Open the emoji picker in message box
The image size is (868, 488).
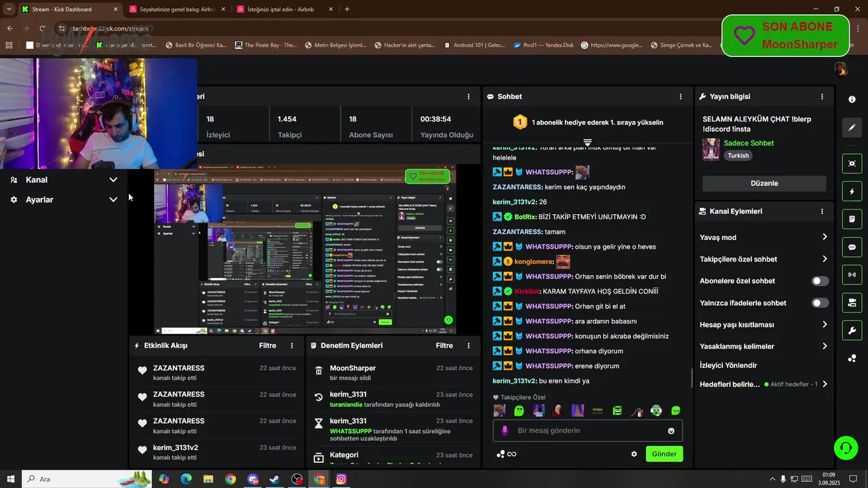click(x=671, y=430)
